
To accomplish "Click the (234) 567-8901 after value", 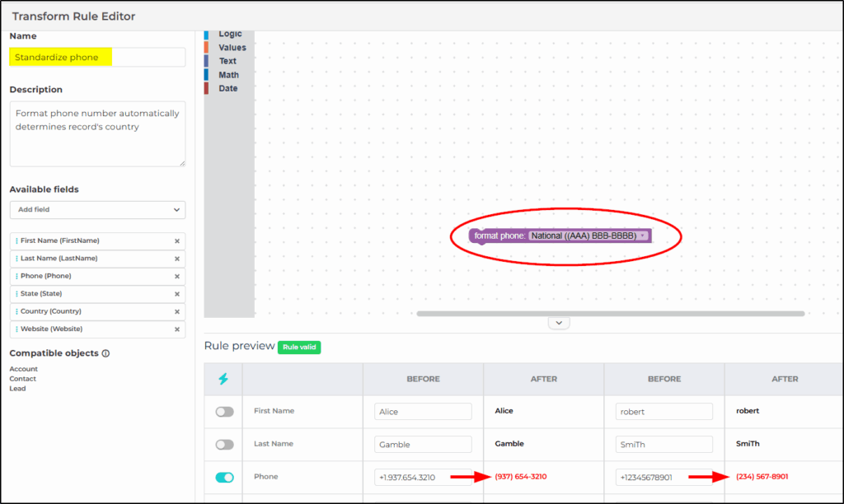I will [762, 477].
